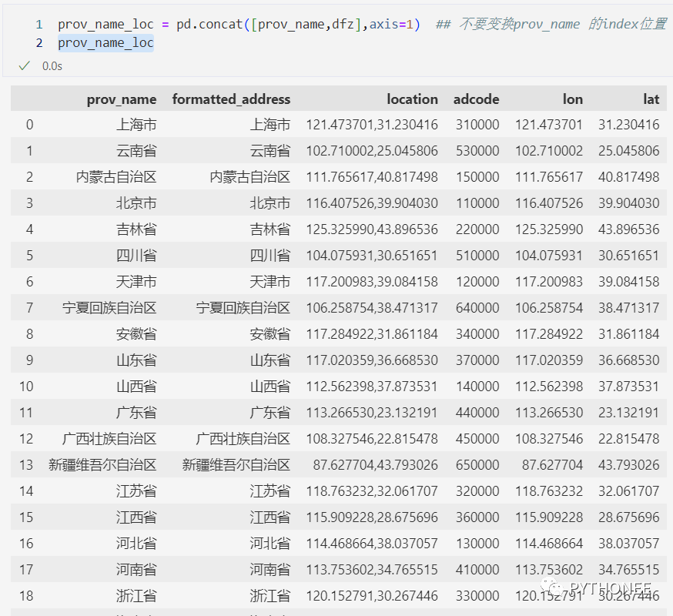673x616 pixels.
Task: Select the row index 0 for 上海市
Action: [28, 125]
